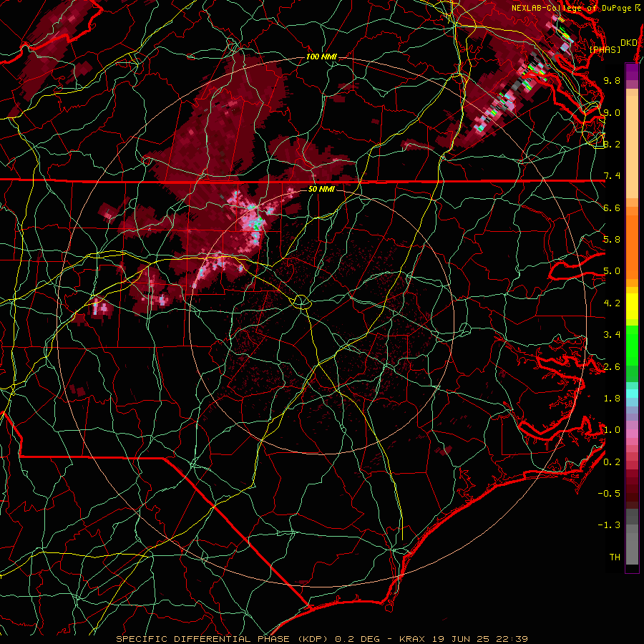This screenshot has width=644, height=644.
Task: Click the "[PHAS]" legend heading
Action: (x=605, y=49)
